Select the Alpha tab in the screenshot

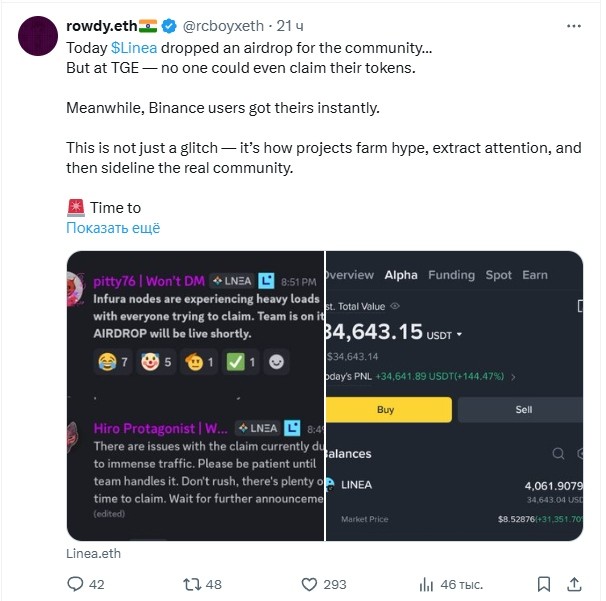coord(401,275)
